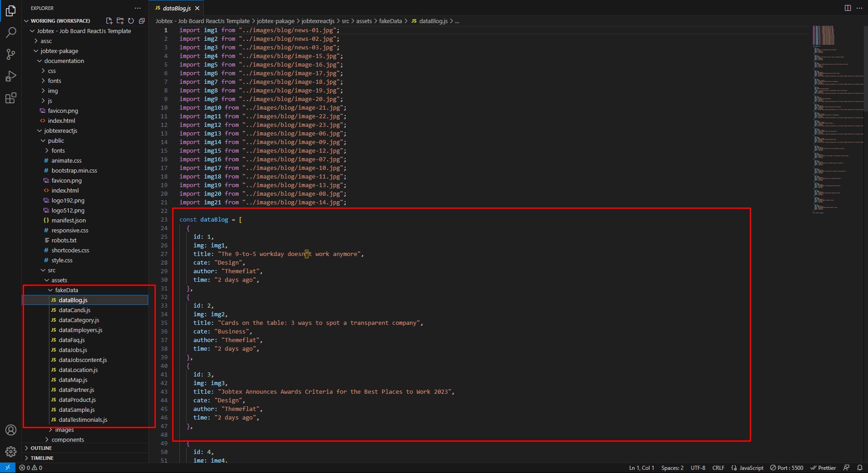Open the Extensions view
The height and width of the screenshot is (473, 868).
click(x=11, y=98)
